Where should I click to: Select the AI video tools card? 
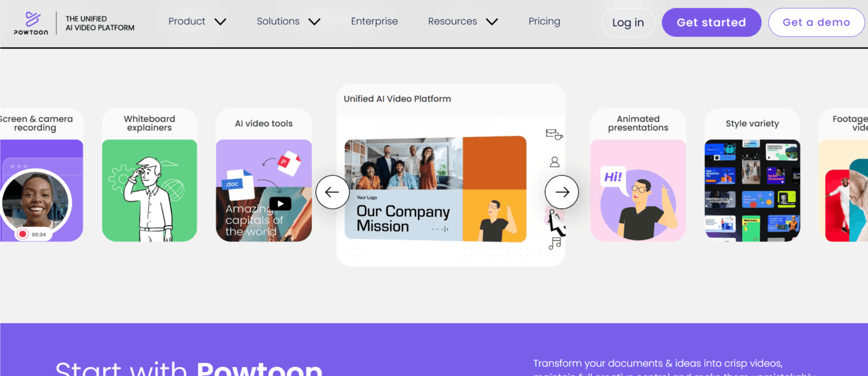[264, 175]
